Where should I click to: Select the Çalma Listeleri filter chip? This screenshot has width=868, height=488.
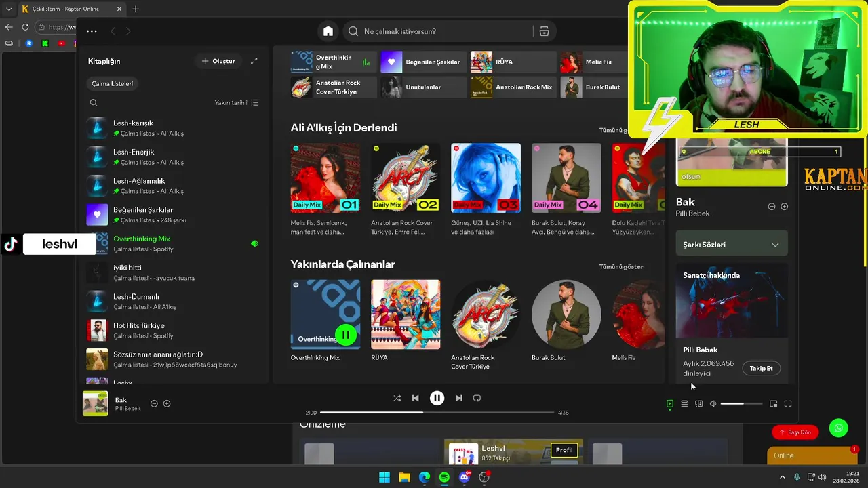point(113,84)
